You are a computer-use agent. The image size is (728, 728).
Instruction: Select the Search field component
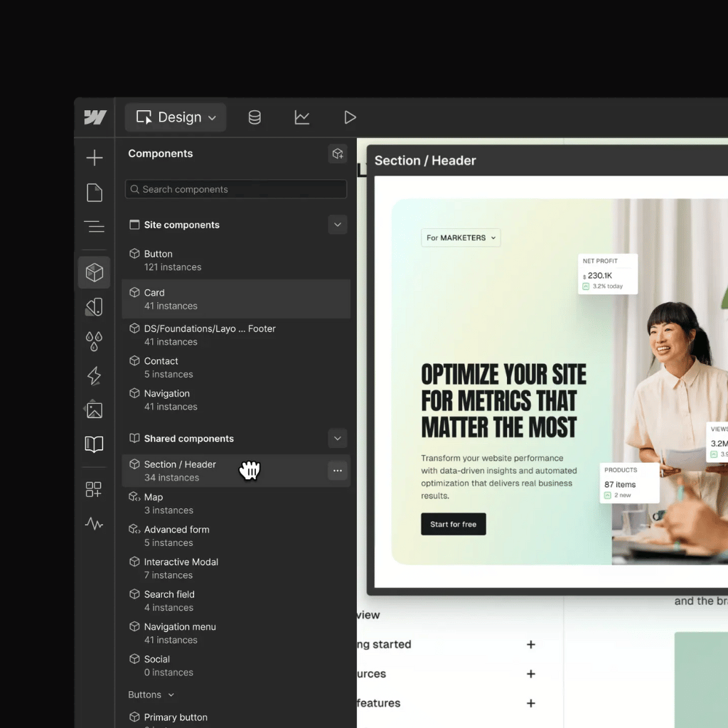point(236,601)
